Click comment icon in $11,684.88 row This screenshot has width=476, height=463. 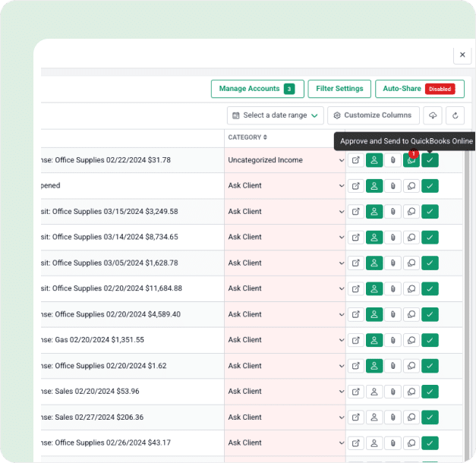tap(411, 288)
